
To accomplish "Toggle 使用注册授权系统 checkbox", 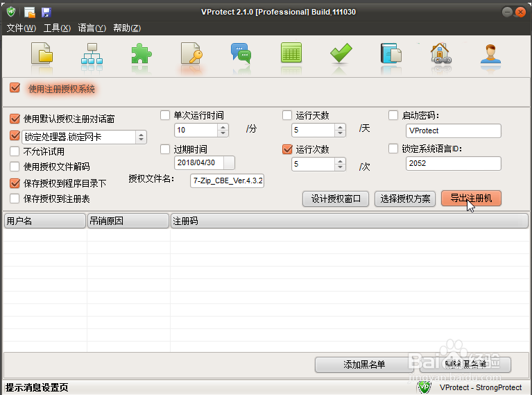I will pos(15,88).
